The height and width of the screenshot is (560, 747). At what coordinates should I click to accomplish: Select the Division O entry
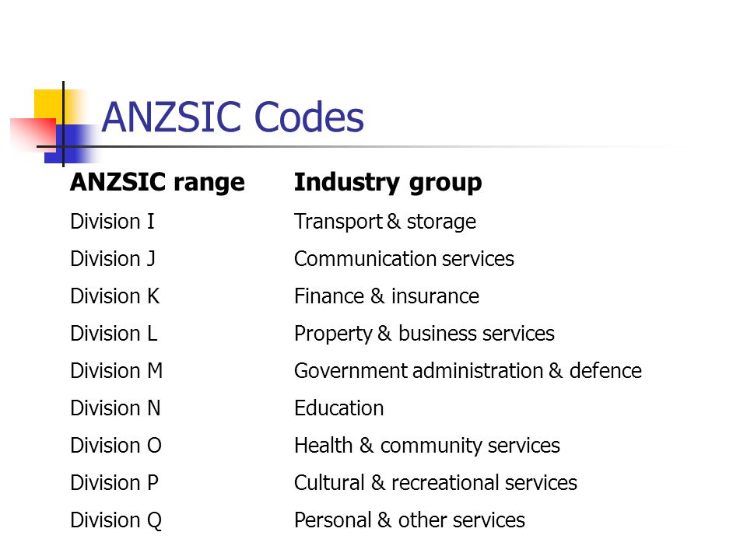[116, 446]
